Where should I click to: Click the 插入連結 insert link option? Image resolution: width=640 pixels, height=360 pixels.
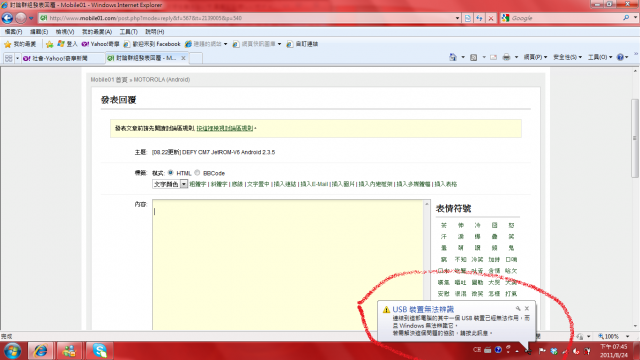pos(285,184)
